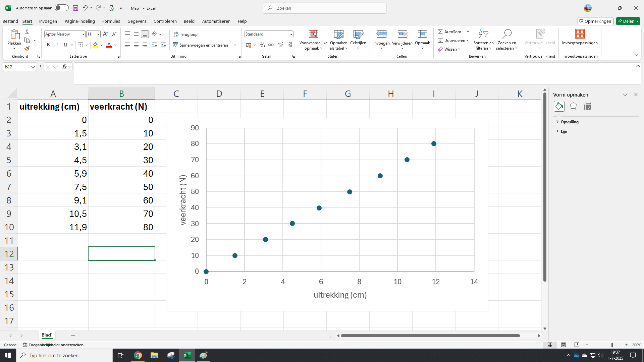The image size is (644, 362).
Task: Expand the Opvulling section
Action: [x=569, y=122]
